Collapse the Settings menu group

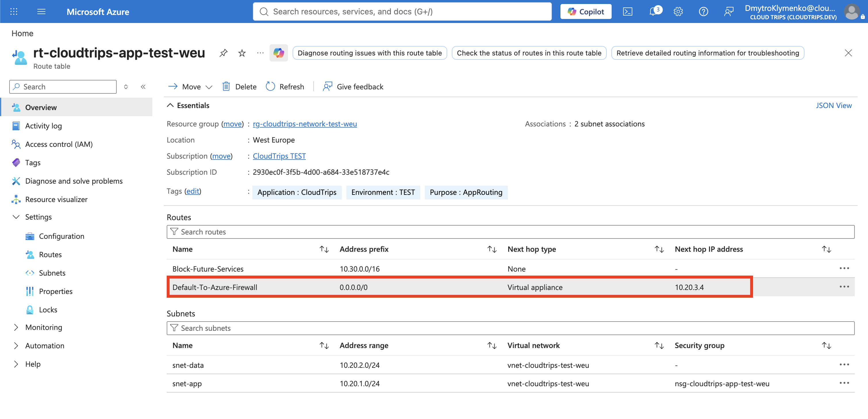pyautogui.click(x=16, y=217)
